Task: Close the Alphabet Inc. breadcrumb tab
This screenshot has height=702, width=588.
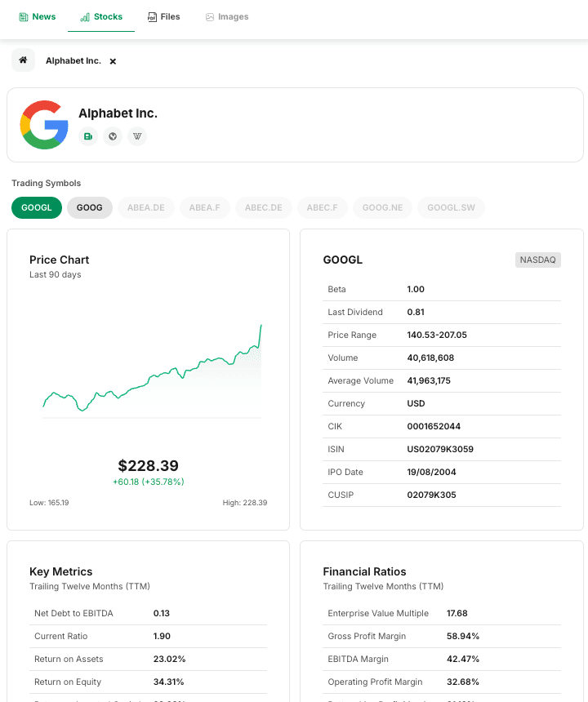Action: click(113, 61)
